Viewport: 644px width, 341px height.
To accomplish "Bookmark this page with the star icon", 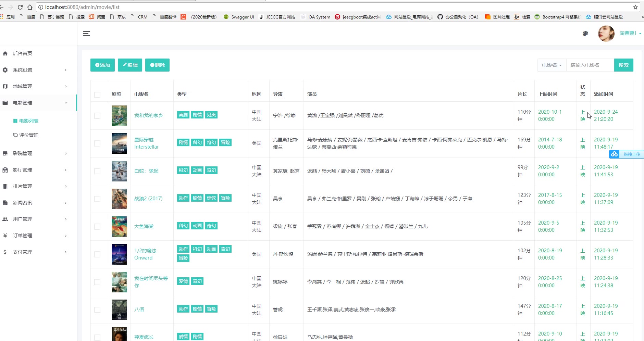I will 635,7.
